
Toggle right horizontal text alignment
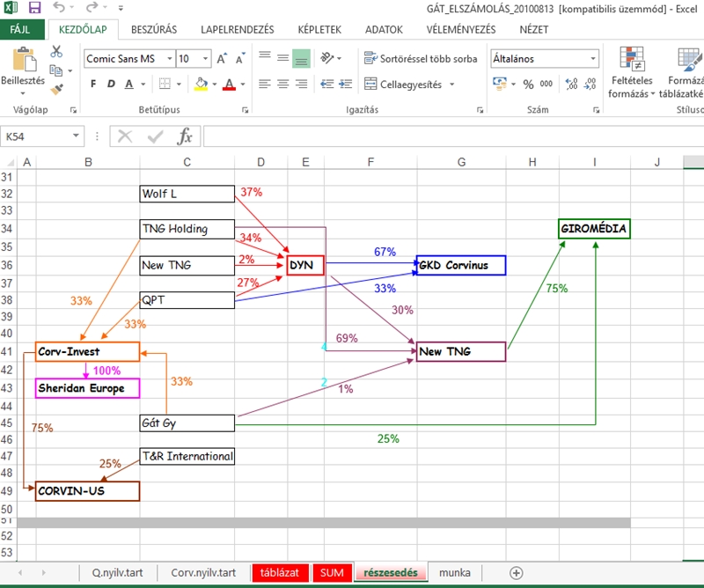pos(301,84)
